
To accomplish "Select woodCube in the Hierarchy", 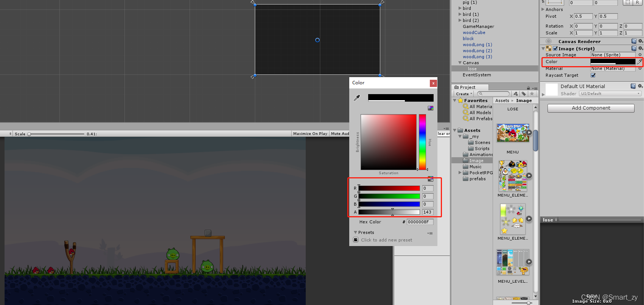I will tap(474, 33).
